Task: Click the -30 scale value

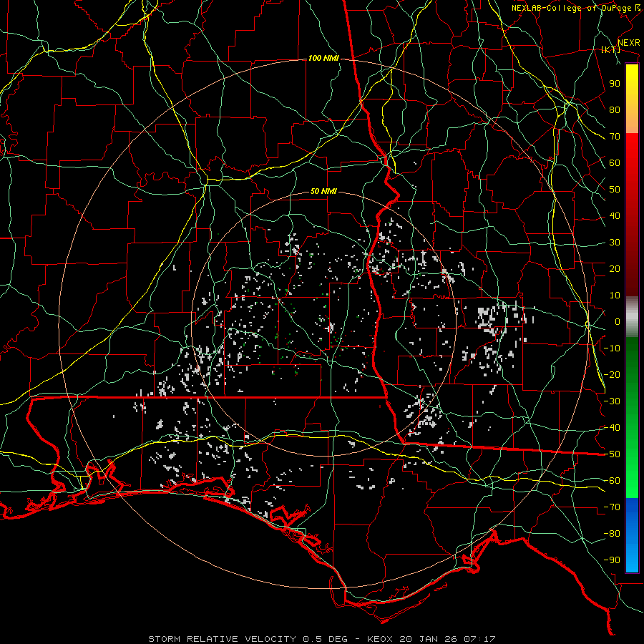Action: point(612,401)
